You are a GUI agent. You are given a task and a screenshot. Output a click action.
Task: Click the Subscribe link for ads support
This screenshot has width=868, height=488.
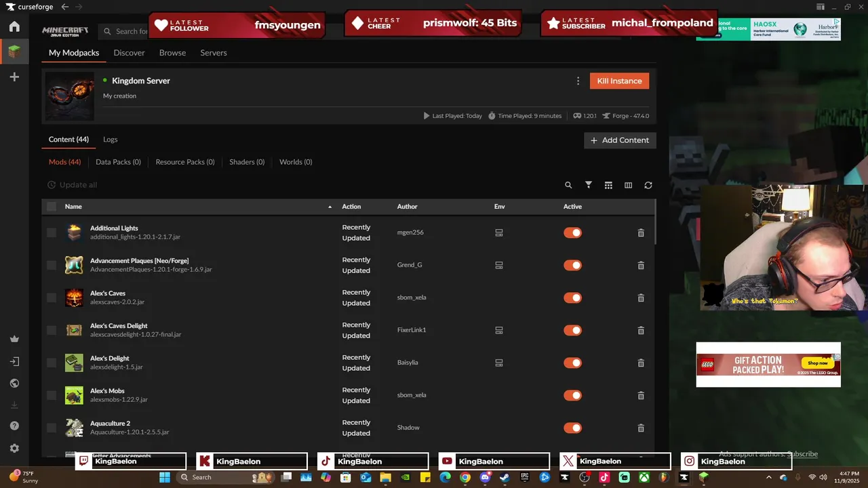tap(802, 454)
